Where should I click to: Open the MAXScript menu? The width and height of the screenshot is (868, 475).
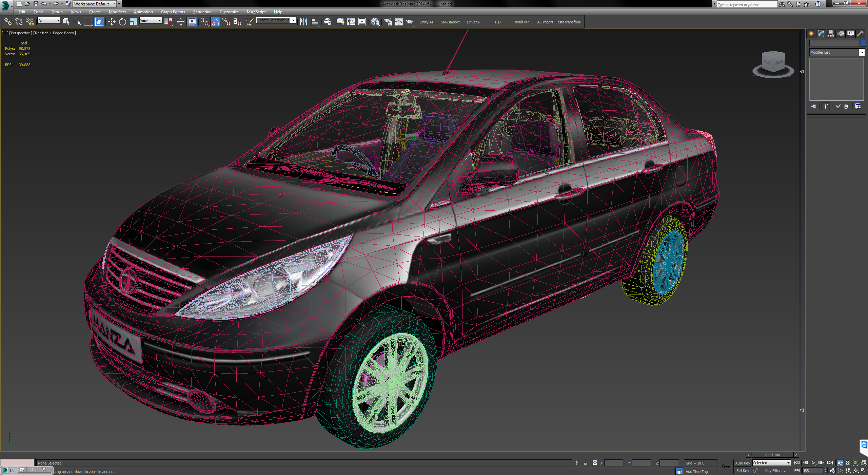pyautogui.click(x=256, y=12)
